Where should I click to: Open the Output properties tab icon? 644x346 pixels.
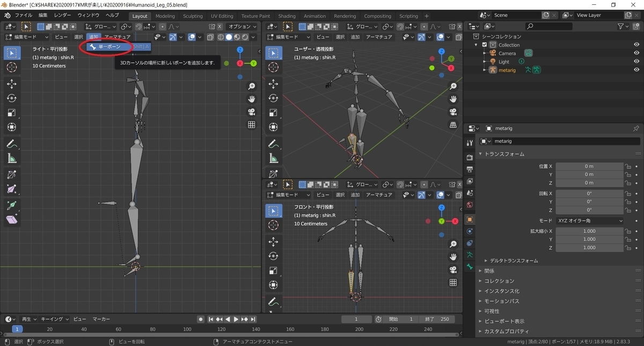470,169
